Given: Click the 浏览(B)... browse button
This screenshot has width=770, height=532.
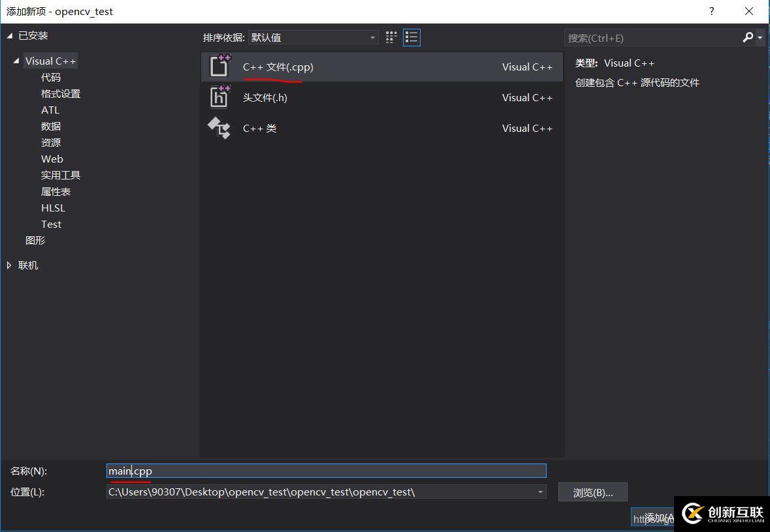Looking at the screenshot, I should [x=593, y=492].
